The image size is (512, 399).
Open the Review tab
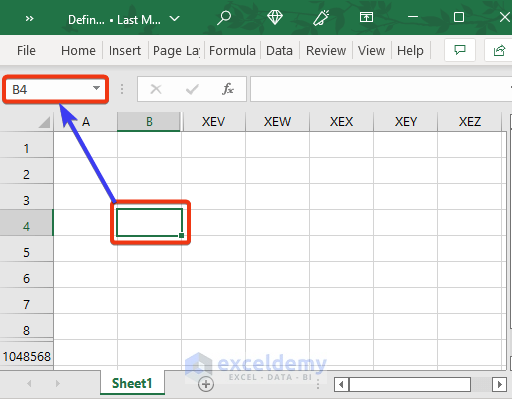[x=326, y=51]
